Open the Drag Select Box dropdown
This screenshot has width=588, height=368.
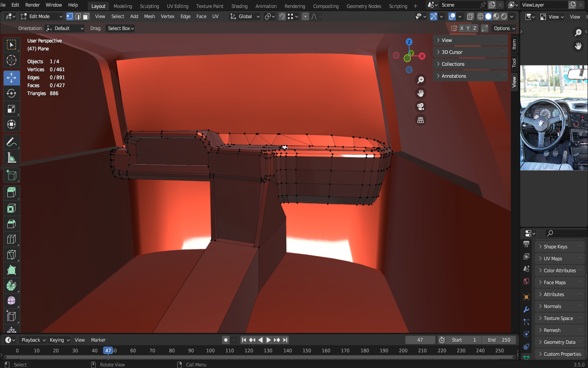[x=120, y=28]
